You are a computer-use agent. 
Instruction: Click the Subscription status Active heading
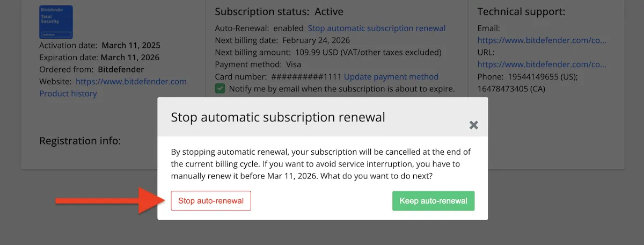(279, 11)
